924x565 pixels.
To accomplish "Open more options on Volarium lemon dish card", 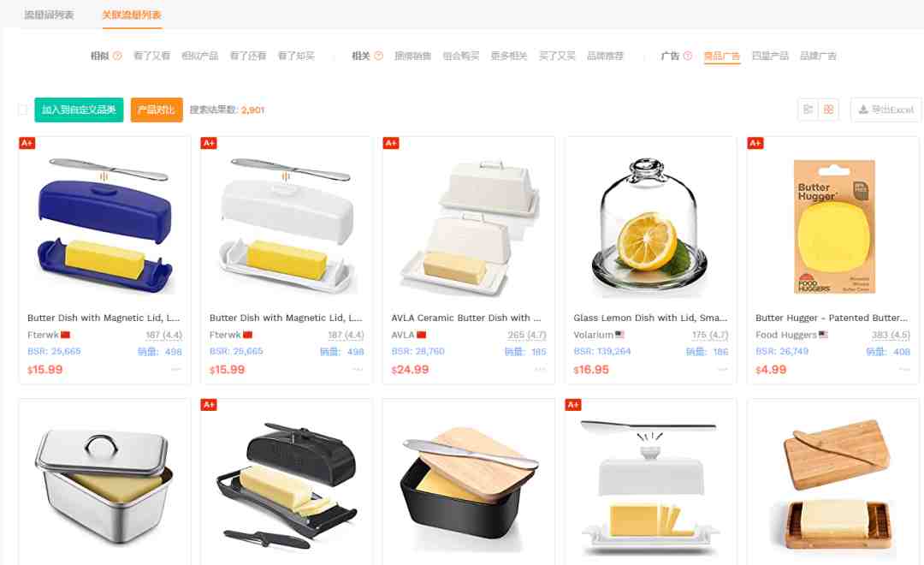I will (x=722, y=370).
